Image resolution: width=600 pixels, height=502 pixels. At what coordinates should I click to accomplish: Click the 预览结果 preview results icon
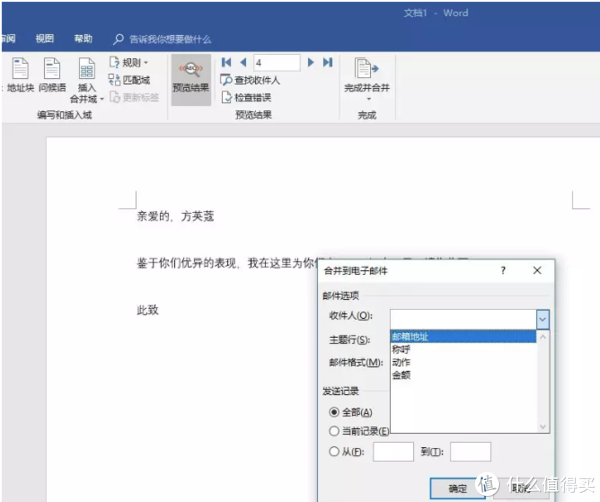[x=190, y=72]
